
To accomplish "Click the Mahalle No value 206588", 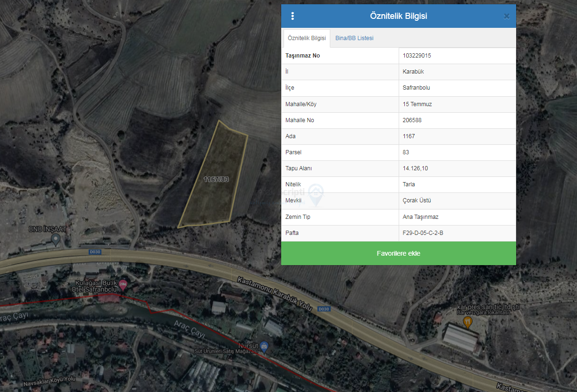I will tap(412, 120).
